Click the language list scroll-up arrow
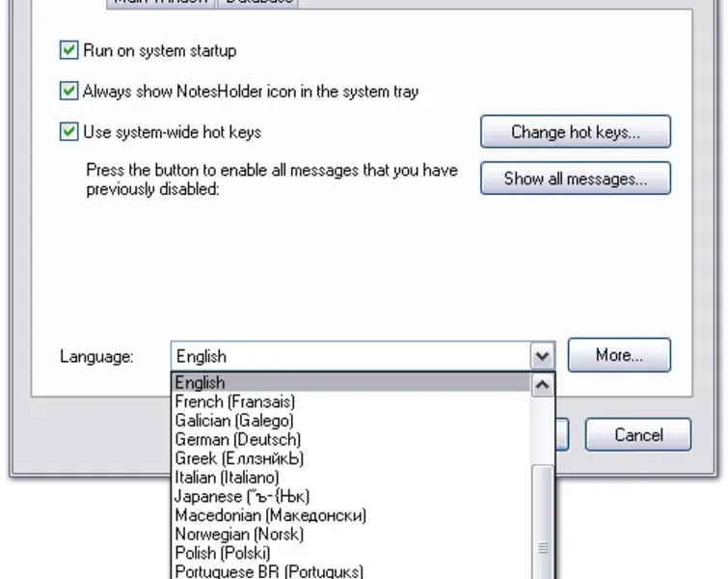 542,385
